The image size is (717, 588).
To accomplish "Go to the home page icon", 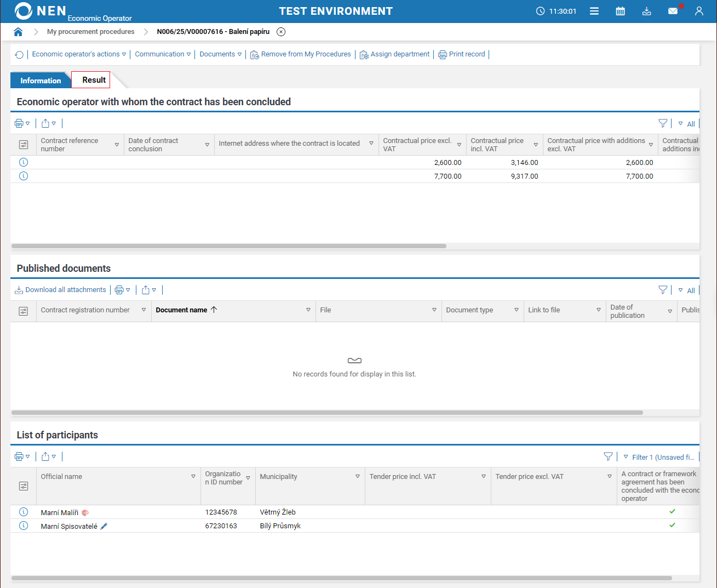I will pyautogui.click(x=18, y=32).
